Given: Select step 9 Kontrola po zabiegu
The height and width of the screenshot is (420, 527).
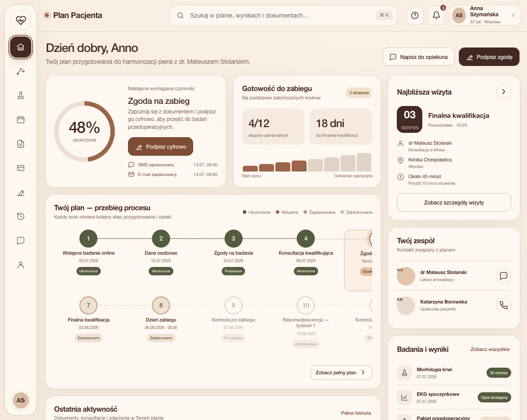Looking at the screenshot, I should (x=233, y=305).
